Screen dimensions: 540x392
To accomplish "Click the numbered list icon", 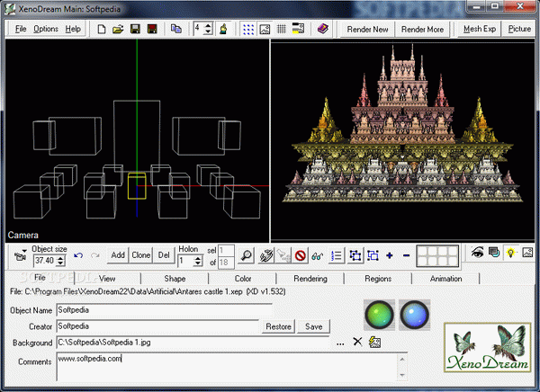I will [x=336, y=255].
